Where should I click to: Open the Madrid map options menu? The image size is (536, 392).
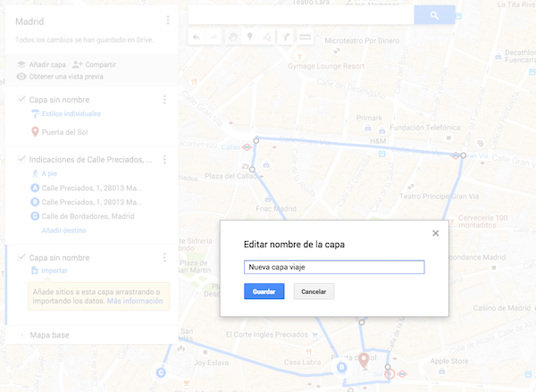tap(168, 21)
